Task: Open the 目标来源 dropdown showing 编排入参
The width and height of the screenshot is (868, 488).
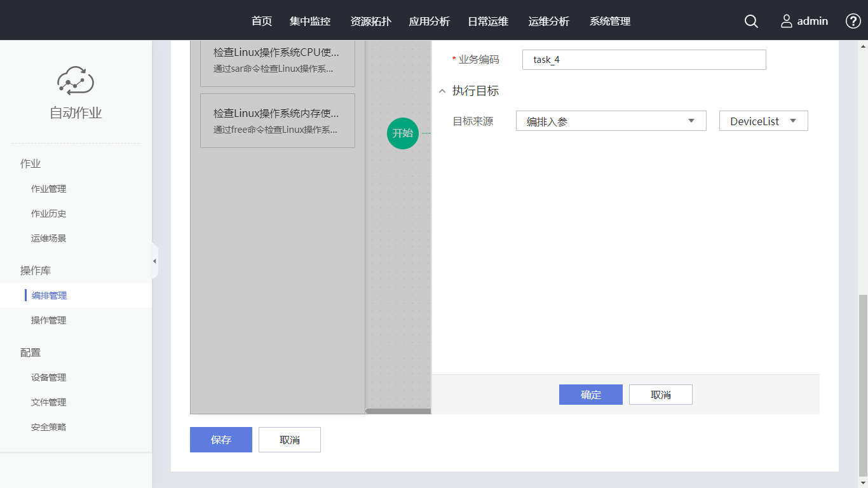Action: point(611,121)
